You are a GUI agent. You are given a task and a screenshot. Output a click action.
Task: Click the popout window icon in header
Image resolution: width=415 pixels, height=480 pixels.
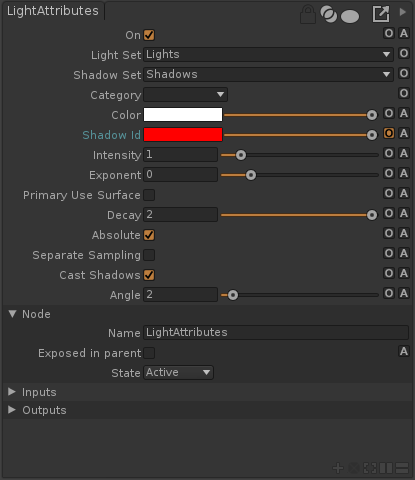[381, 14]
